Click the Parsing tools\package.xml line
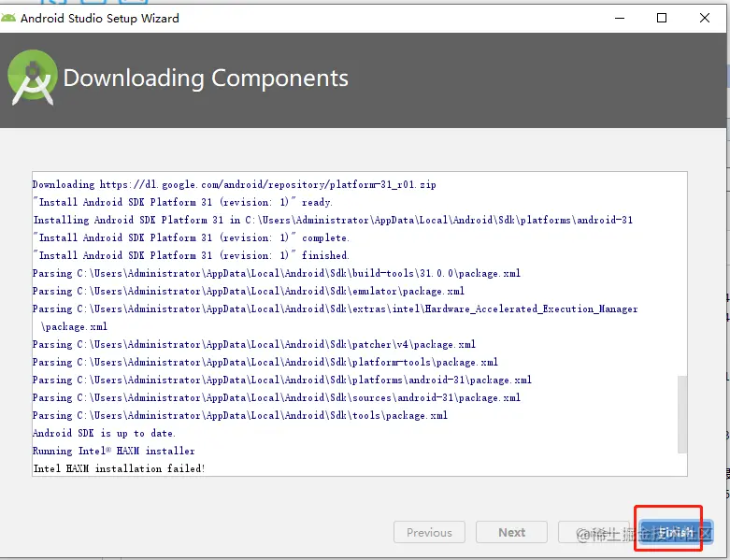730x560 pixels. click(240, 415)
